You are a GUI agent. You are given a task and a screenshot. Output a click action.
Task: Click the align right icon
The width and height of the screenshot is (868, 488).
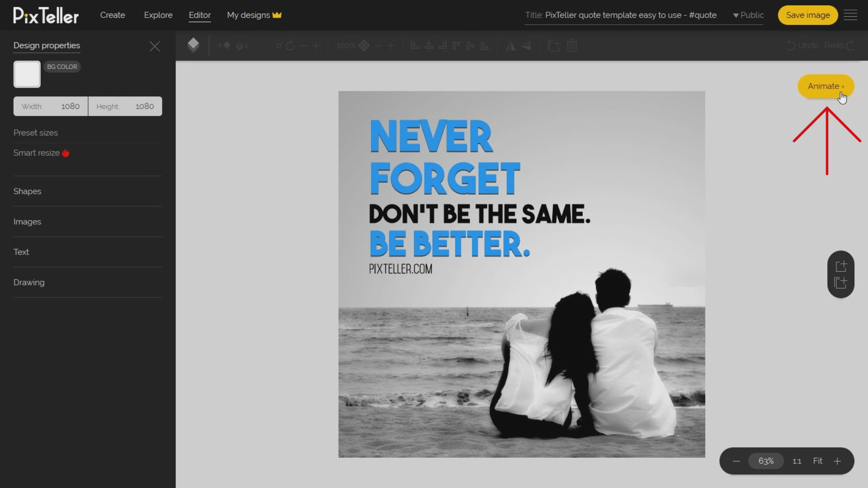(x=443, y=46)
